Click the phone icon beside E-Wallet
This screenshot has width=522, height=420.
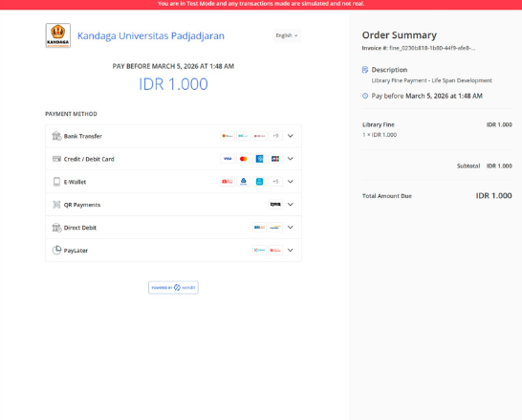[56, 182]
